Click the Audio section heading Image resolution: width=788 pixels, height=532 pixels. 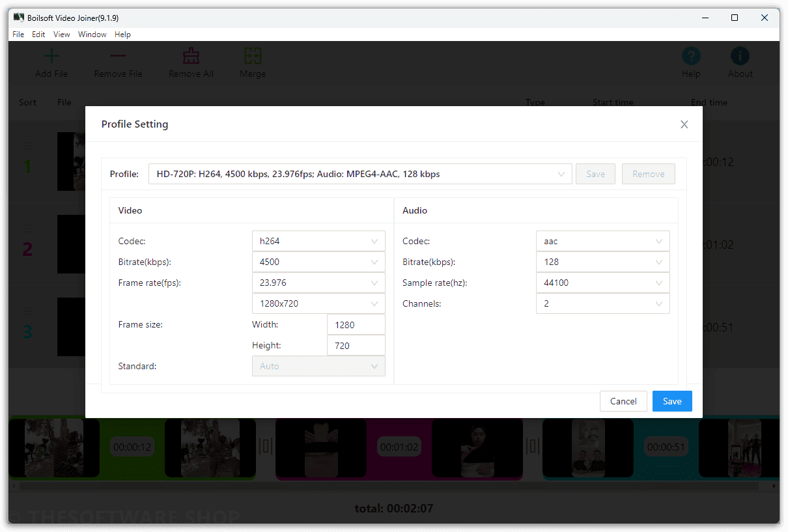point(415,210)
